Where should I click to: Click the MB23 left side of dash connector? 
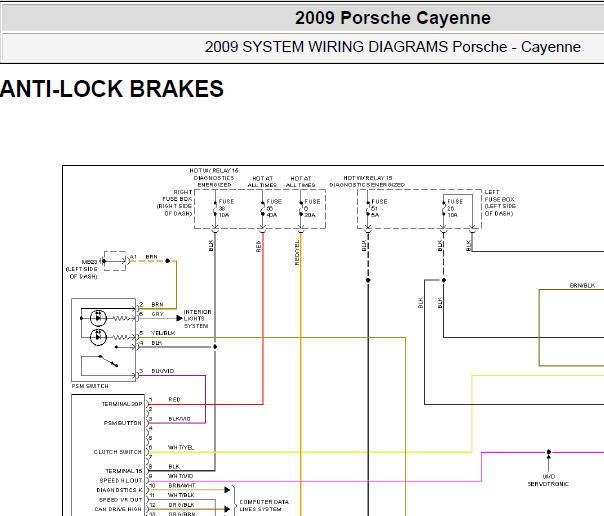point(115,261)
